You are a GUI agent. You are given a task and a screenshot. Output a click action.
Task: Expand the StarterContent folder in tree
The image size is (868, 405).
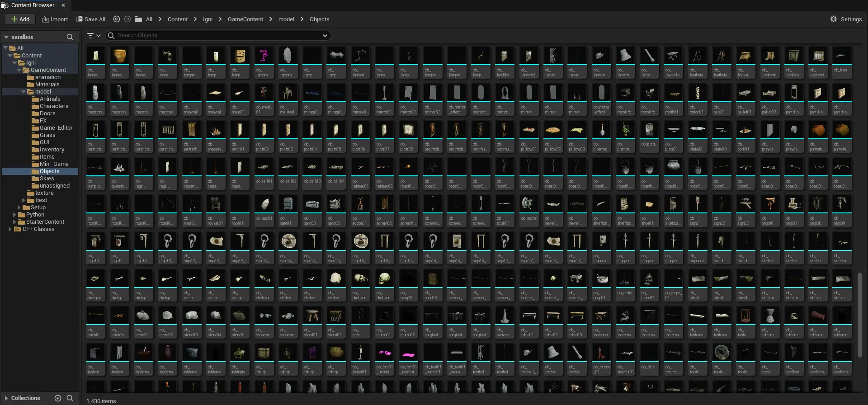14,222
